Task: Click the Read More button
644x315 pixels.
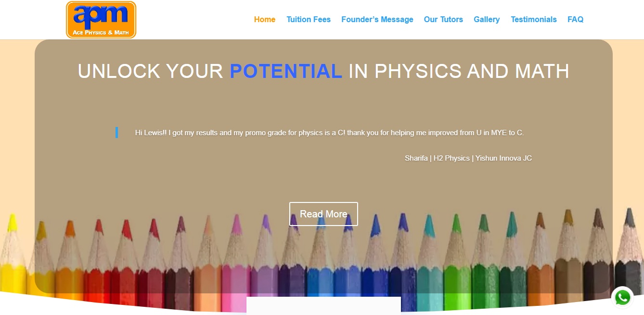Action: [323, 214]
